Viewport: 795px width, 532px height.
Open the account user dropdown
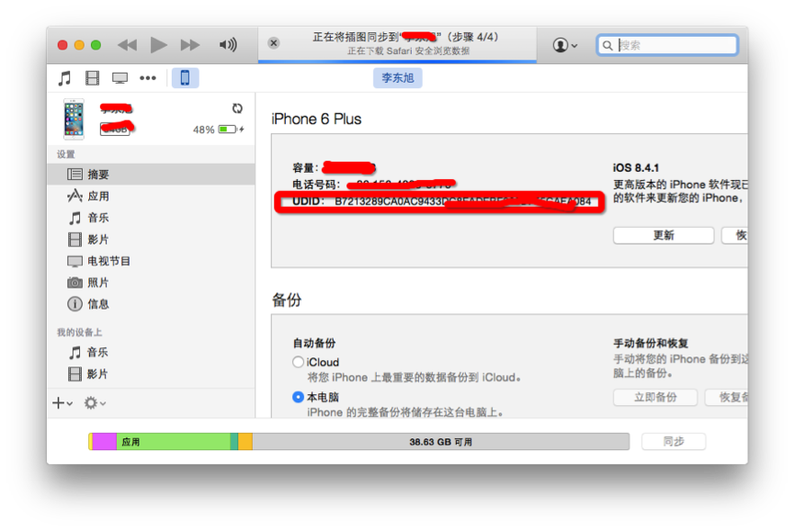(x=565, y=45)
